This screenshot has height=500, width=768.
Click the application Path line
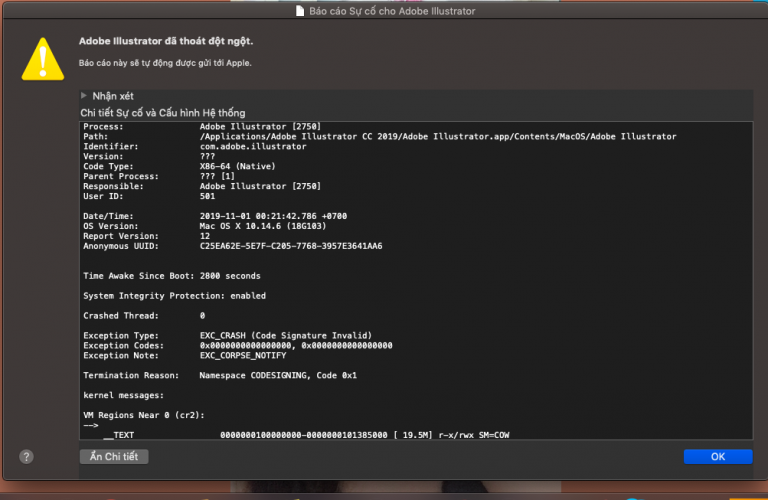pyautogui.click(x=380, y=137)
